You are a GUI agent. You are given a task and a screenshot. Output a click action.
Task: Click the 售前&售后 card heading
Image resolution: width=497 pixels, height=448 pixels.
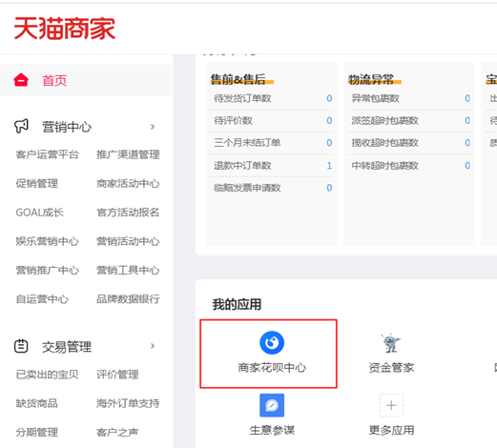click(x=238, y=79)
